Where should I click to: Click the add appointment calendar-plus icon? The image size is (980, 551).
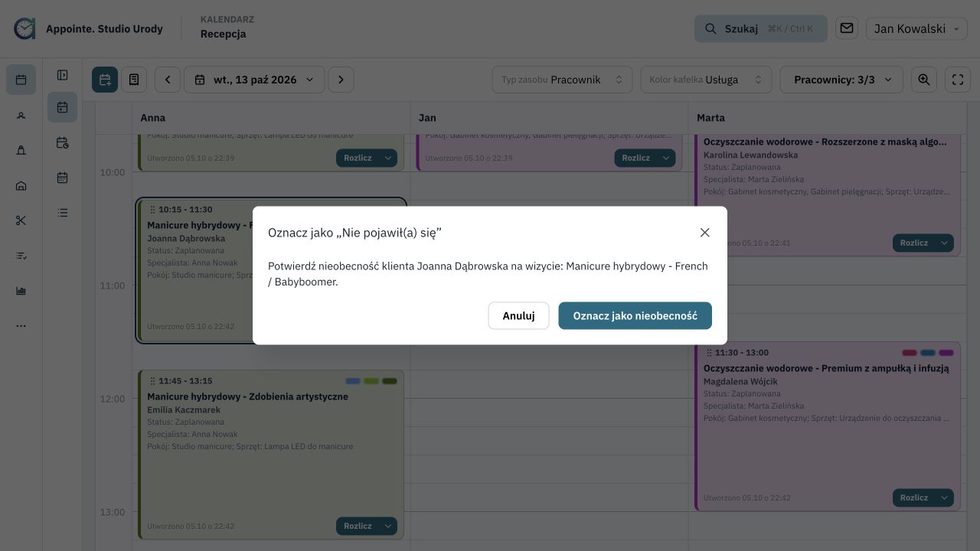coord(105,80)
